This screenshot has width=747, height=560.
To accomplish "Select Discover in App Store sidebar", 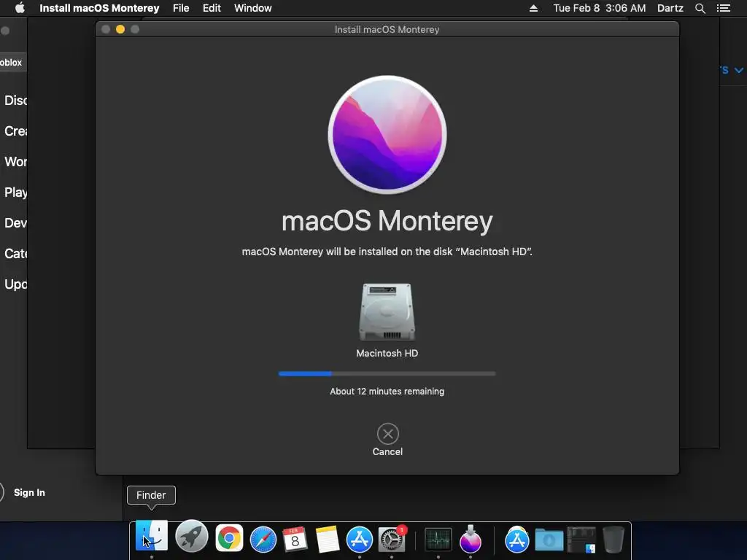I will click(x=15, y=101).
